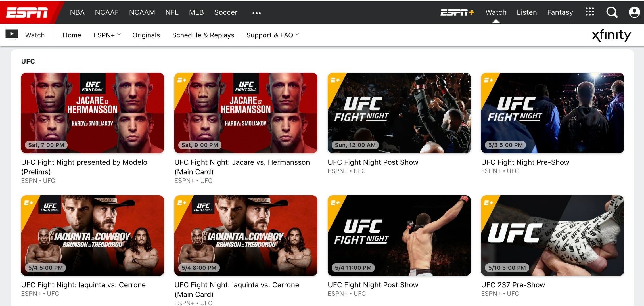Click title 'UFC Fight Night: Jacare vs. Hermansson (Main Card)'
The width and height of the screenshot is (644, 306).
(x=242, y=167)
